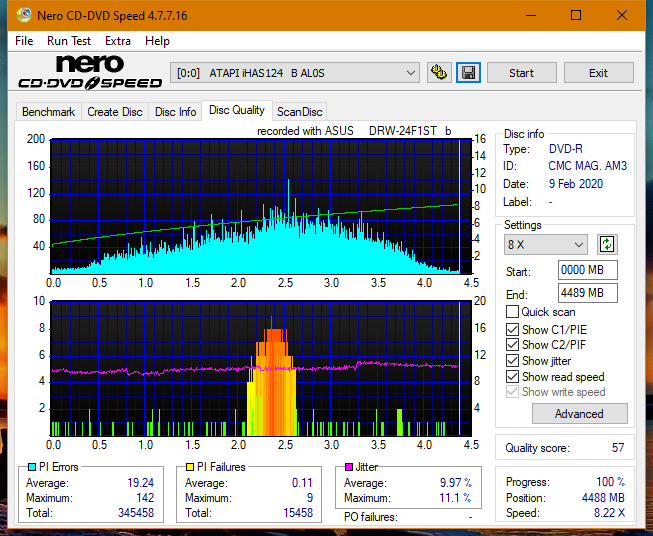The width and height of the screenshot is (653, 536).
Task: Click the End position 4489 MB field
Action: pos(587,293)
